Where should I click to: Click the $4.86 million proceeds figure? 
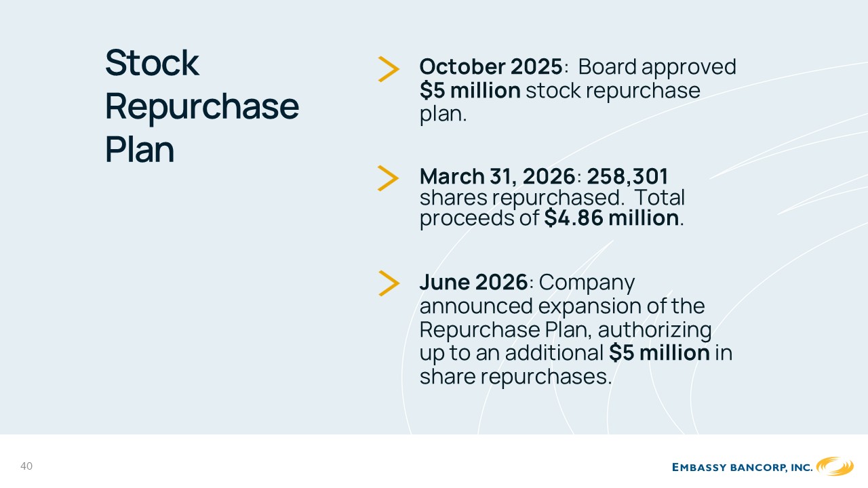612,218
